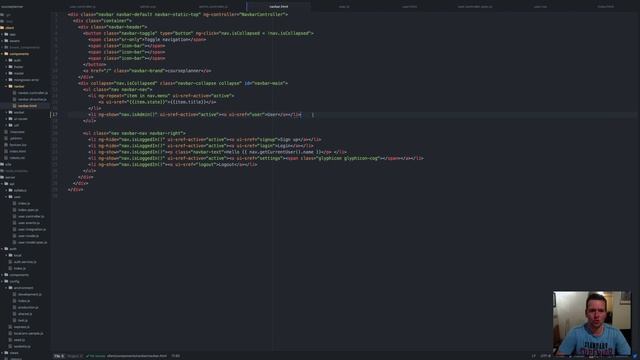Open index.spec.js in the user folder

28,210
